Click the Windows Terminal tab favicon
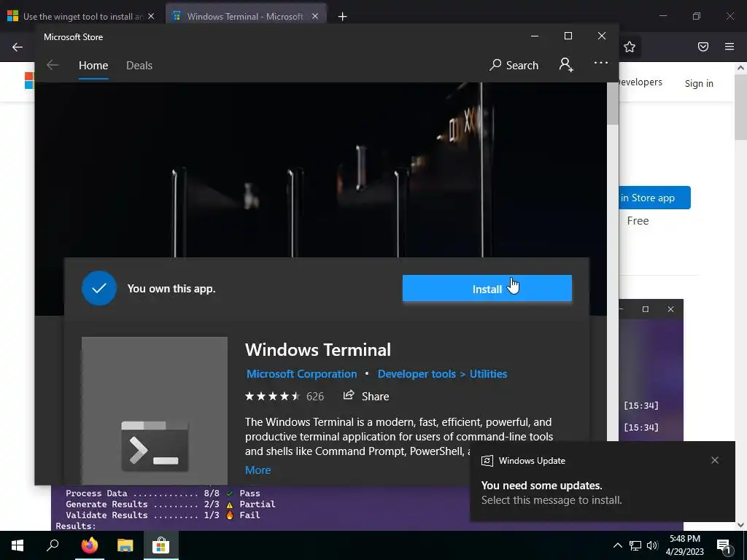 [177, 16]
